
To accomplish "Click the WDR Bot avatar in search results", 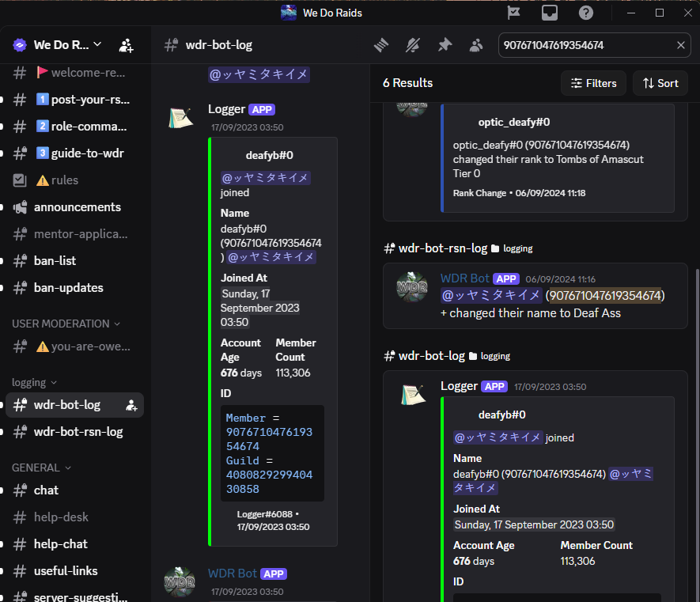I will coord(412,286).
